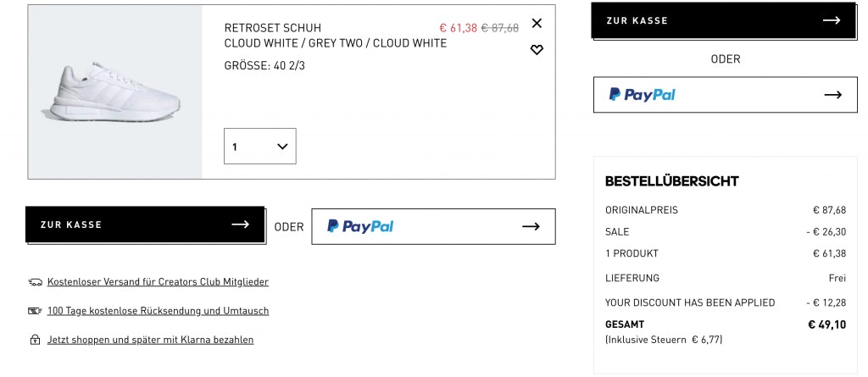The height and width of the screenshot is (377, 868).
Task: Click the arrow in the ZUR KASSE button above Bestellübersicht
Action: coord(832,20)
